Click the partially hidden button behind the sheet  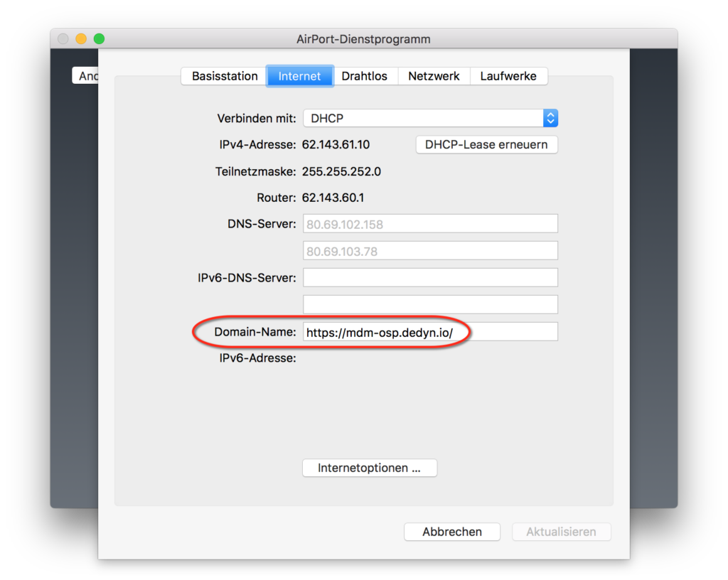point(85,76)
